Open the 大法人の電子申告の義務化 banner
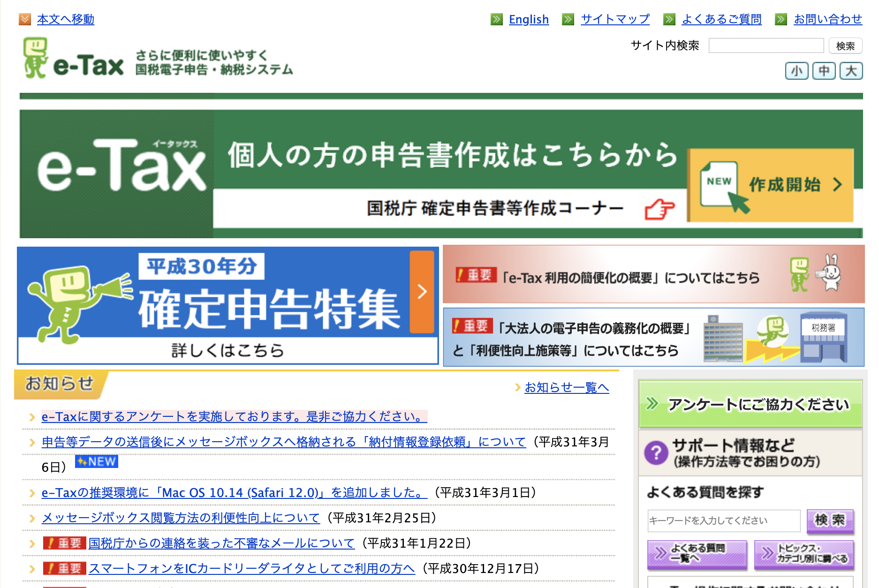879x588 pixels. point(654,337)
